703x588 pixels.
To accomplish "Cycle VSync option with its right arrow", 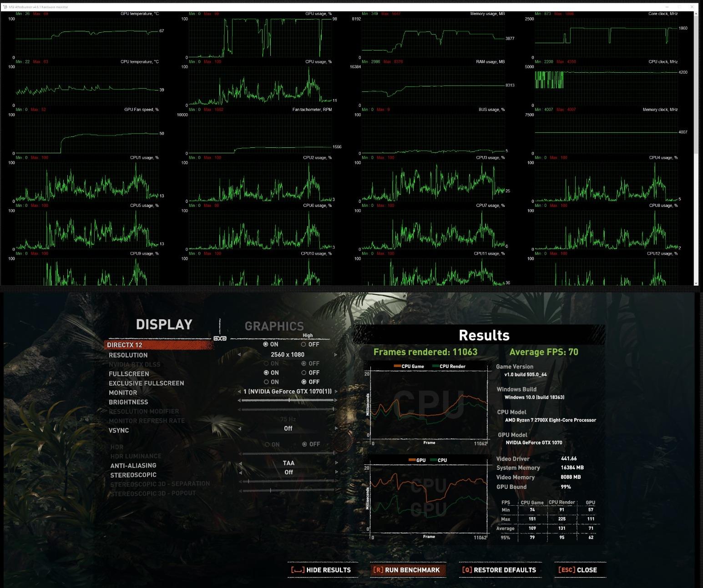I will coord(336,428).
